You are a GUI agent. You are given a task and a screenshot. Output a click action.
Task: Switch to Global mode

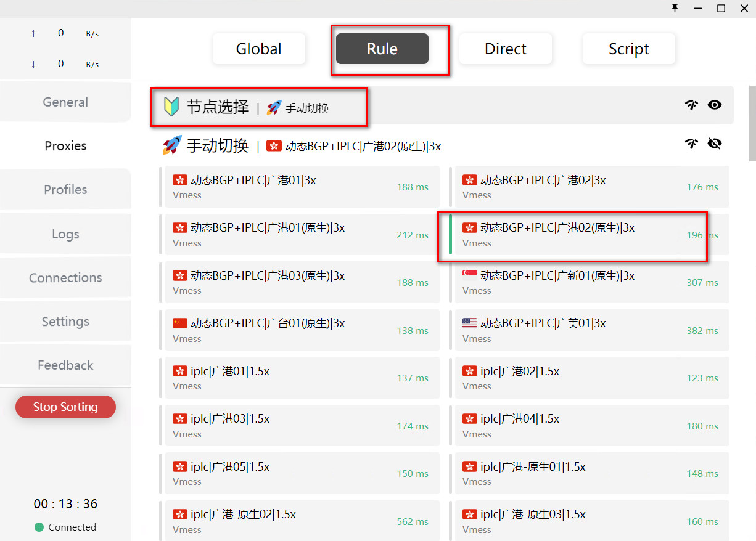pyautogui.click(x=259, y=49)
